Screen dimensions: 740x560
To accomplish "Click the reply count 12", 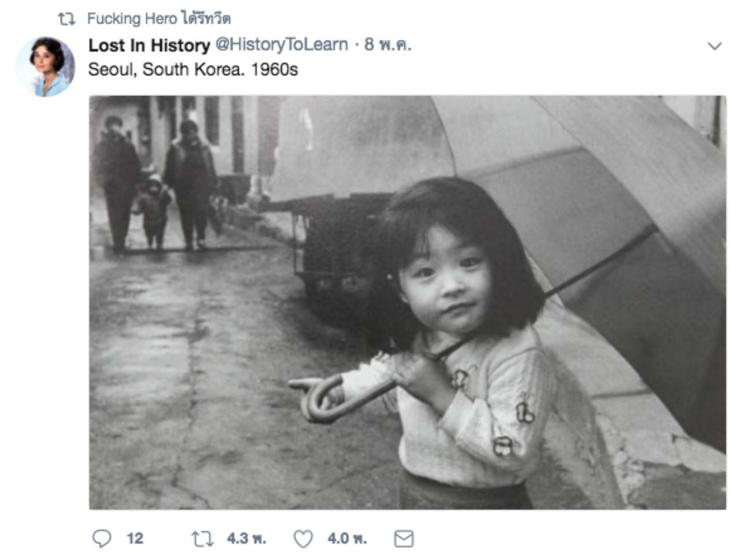I will [135, 539].
